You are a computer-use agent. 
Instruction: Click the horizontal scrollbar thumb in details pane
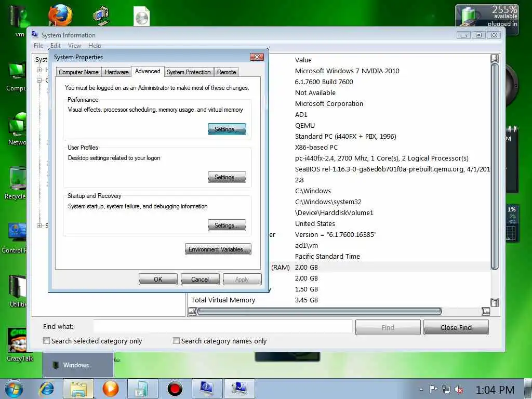pos(320,311)
